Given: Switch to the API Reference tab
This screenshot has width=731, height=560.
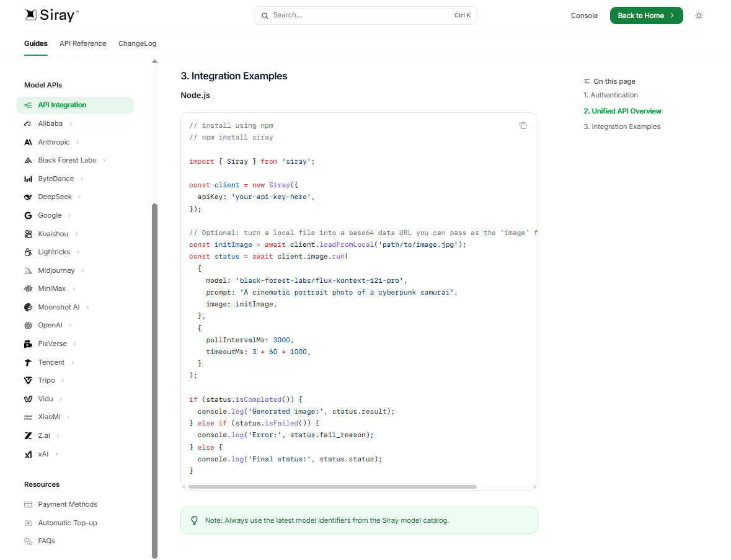Looking at the screenshot, I should click(82, 43).
